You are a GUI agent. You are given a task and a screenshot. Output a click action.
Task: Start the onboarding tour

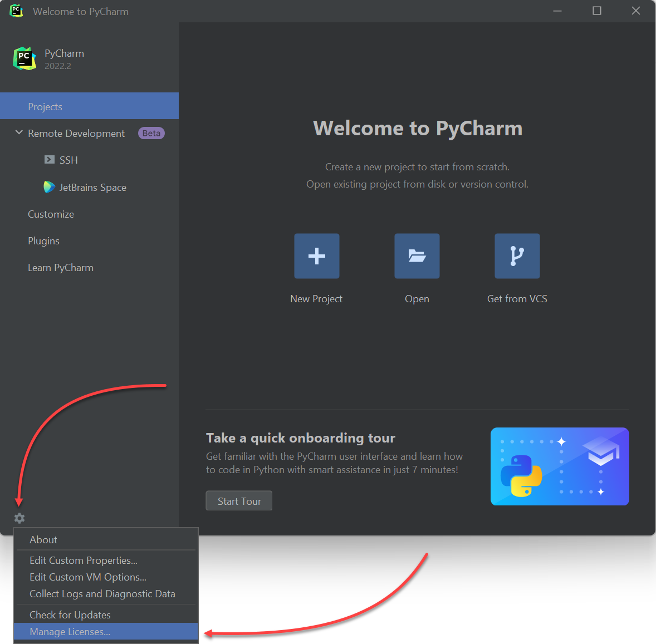(239, 500)
